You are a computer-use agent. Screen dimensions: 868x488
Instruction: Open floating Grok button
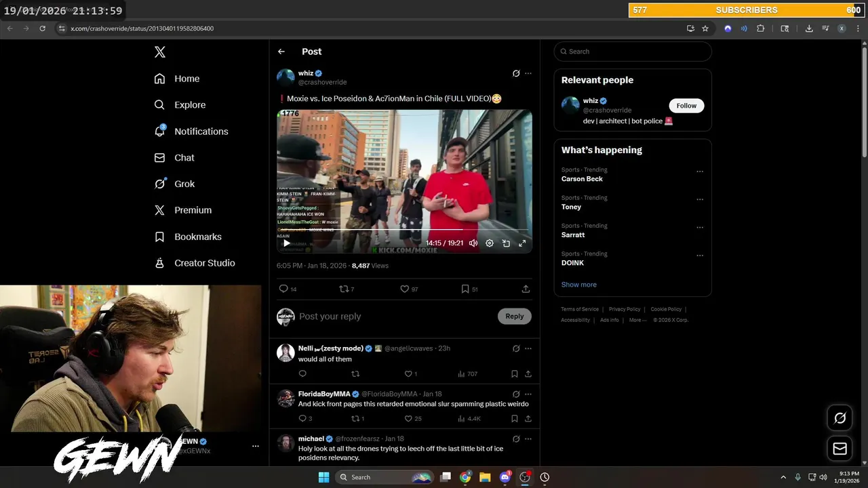(840, 418)
